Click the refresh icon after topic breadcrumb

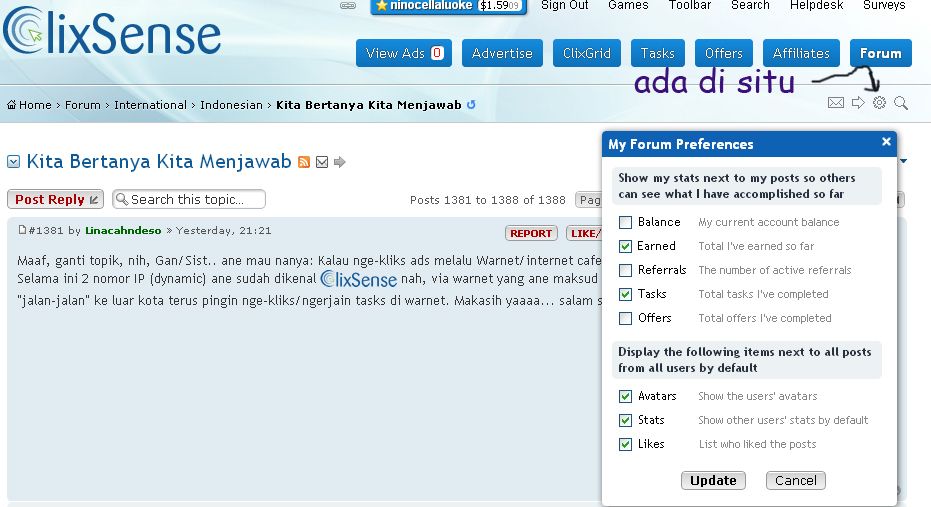tap(471, 104)
